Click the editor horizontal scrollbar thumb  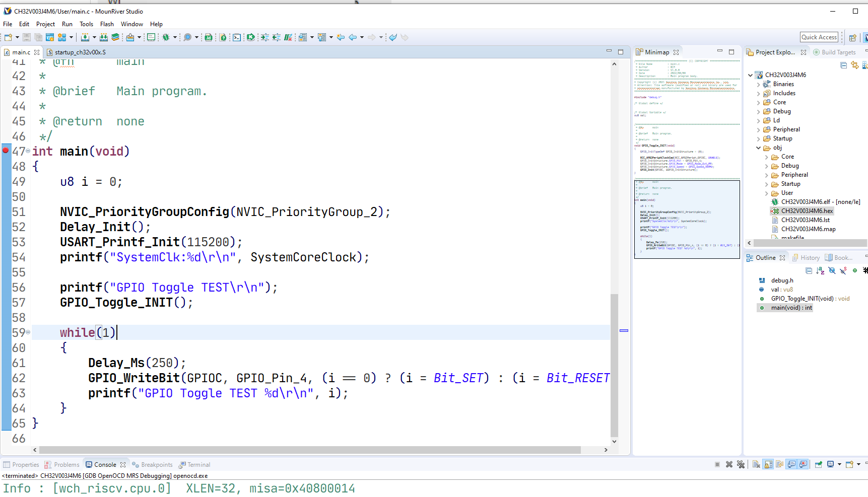coord(310,450)
